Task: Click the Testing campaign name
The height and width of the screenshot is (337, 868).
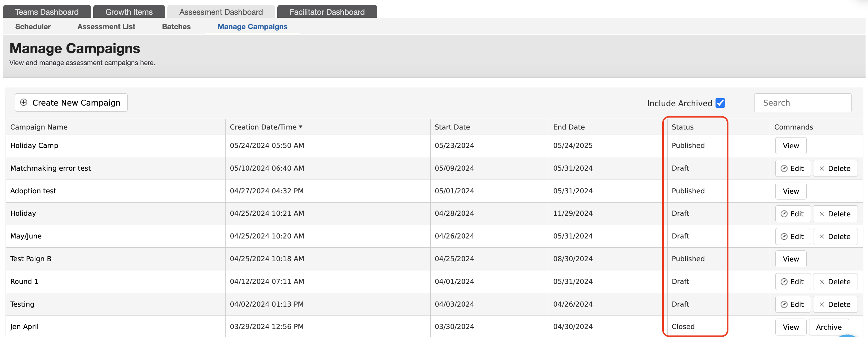Action: pyautogui.click(x=22, y=304)
